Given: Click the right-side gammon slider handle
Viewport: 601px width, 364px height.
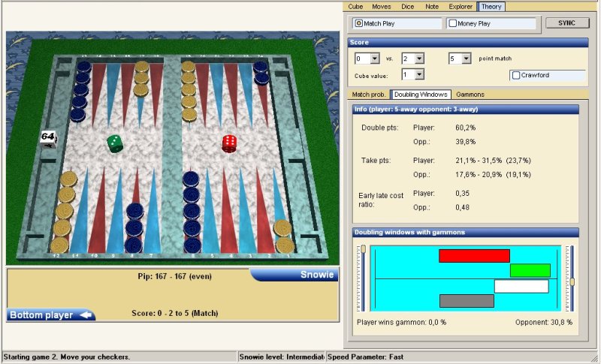Looking at the screenshot, I should [x=572, y=281].
